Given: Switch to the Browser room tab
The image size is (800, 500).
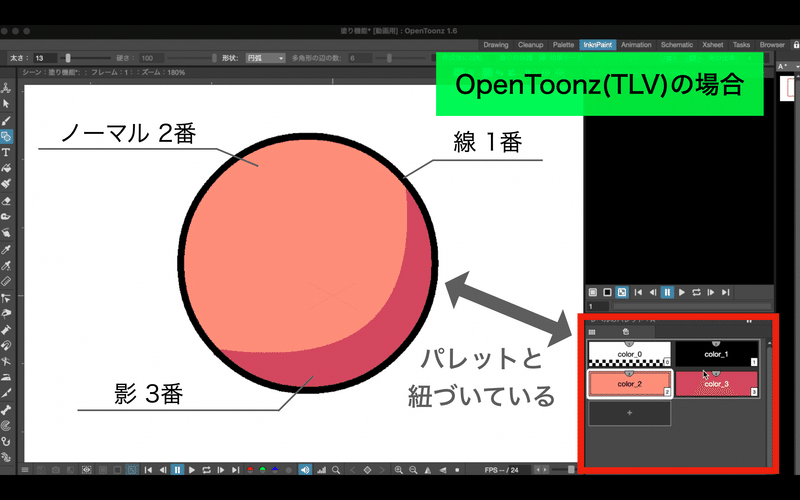Looking at the screenshot, I should [772, 45].
